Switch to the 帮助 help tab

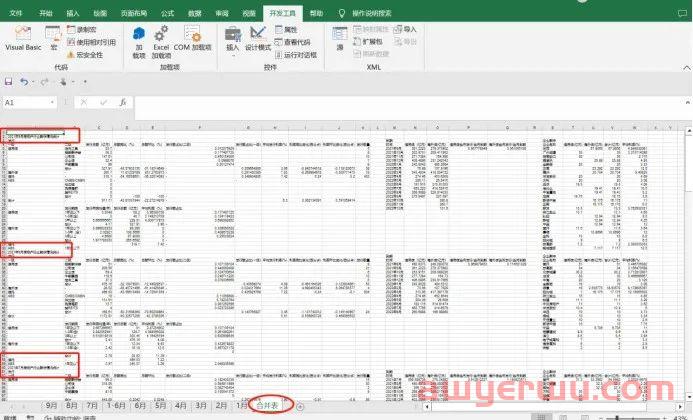tap(316, 13)
